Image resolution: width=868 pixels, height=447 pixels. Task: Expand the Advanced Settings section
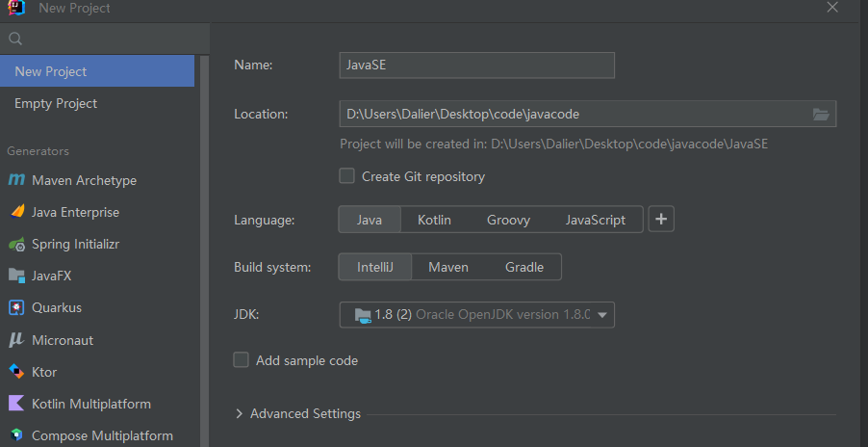[x=240, y=413]
